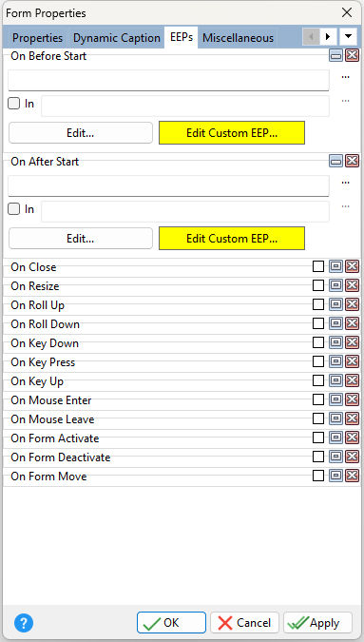Browse with ellipsis for On Before Start command

click(346, 77)
